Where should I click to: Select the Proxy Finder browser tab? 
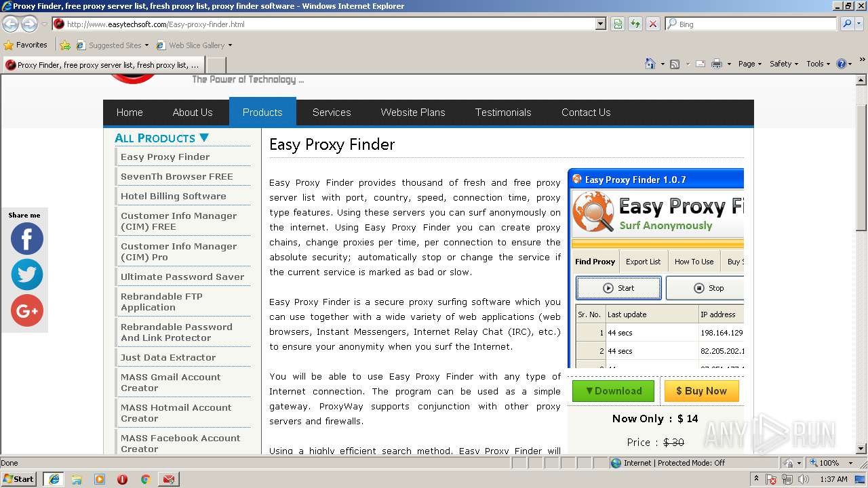click(x=103, y=65)
